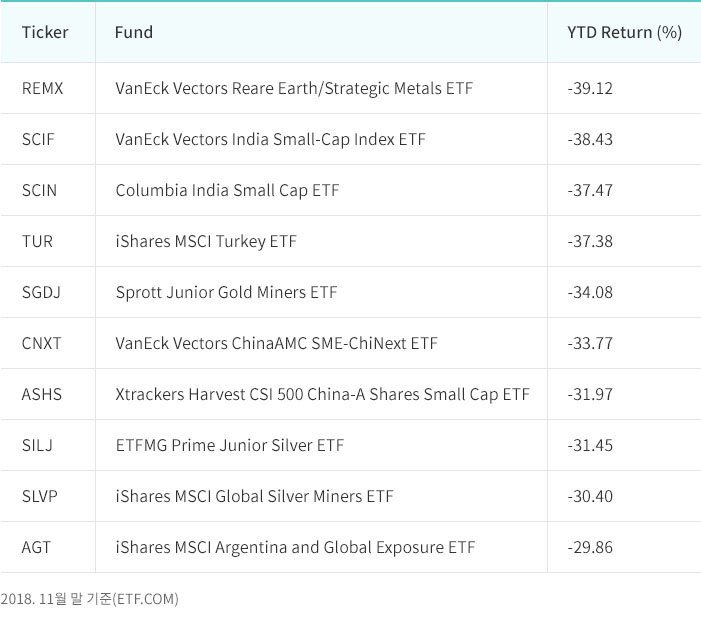The image size is (701, 618).
Task: Click the SCIN ticker cell
Action: click(x=39, y=190)
